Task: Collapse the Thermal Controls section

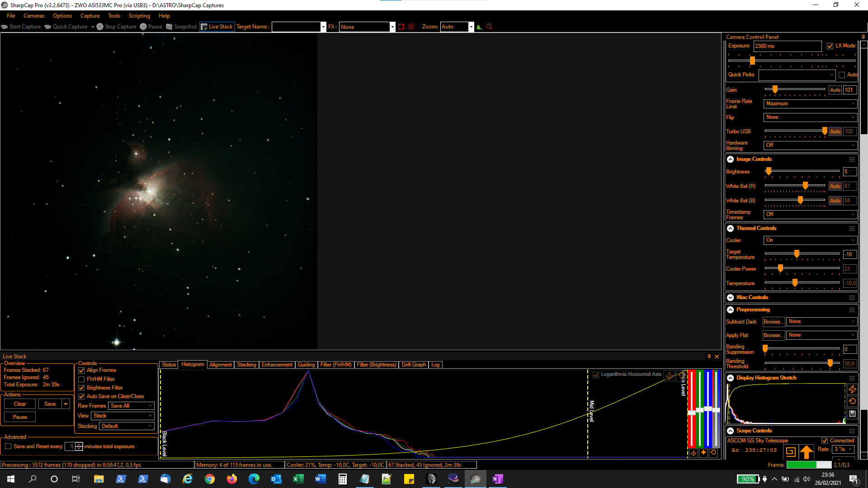Action: (730, 228)
